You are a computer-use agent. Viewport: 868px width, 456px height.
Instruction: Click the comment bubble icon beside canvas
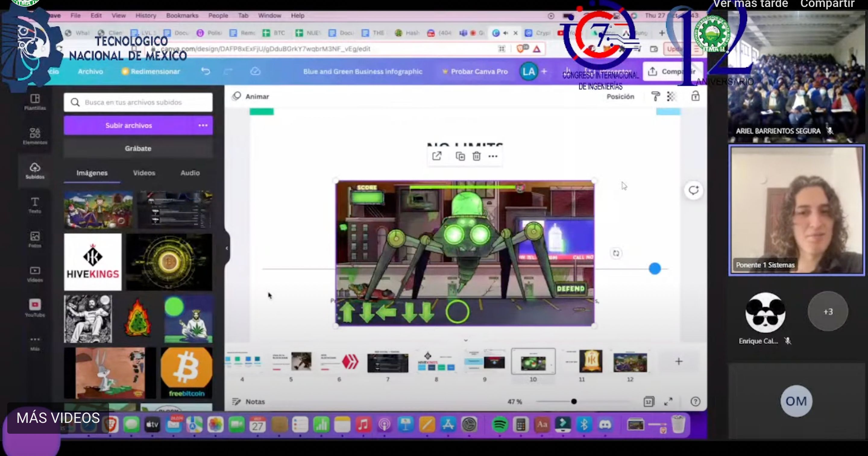pyautogui.click(x=693, y=190)
